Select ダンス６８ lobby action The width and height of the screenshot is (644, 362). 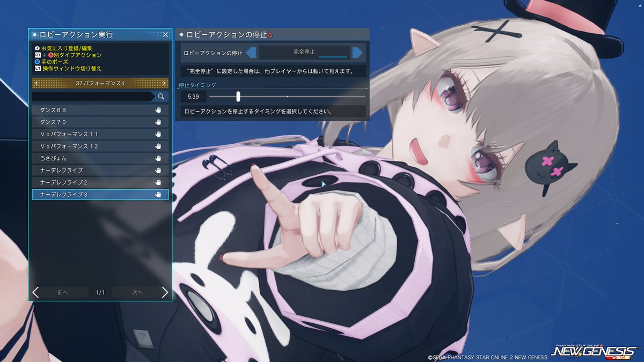(x=100, y=109)
